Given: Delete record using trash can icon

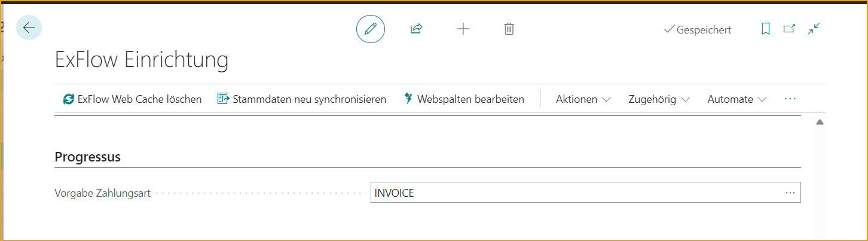Looking at the screenshot, I should tap(509, 29).
